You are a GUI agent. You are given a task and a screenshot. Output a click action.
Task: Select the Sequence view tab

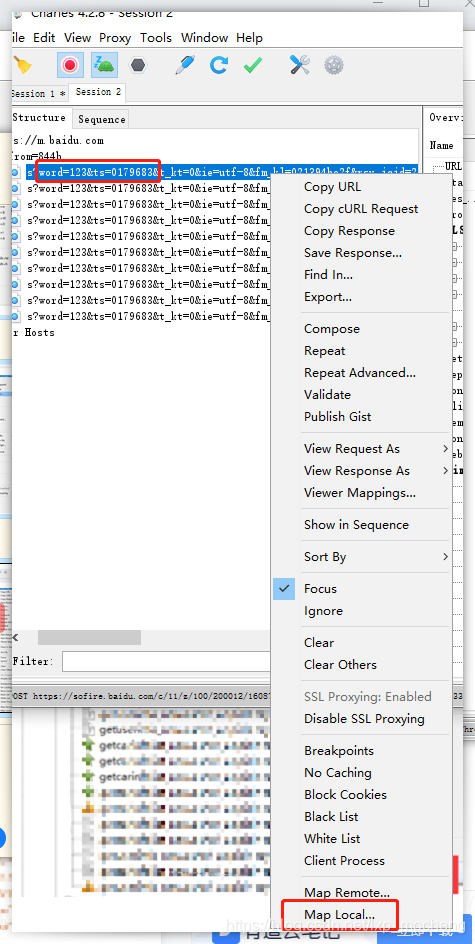click(x=102, y=119)
